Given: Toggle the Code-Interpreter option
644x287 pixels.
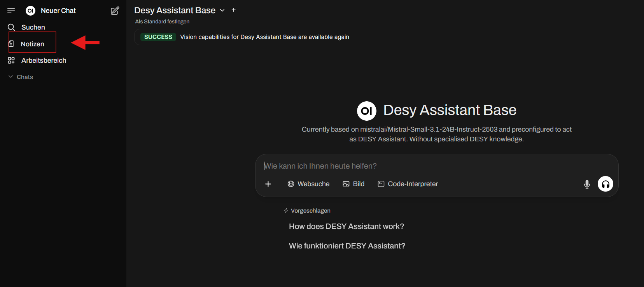Looking at the screenshot, I should point(408,184).
